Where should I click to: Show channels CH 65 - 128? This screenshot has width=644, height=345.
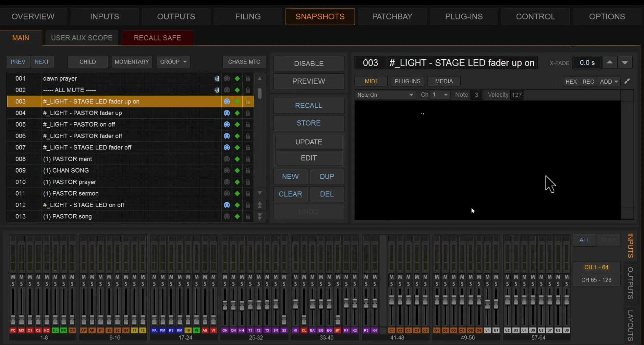pos(596,280)
